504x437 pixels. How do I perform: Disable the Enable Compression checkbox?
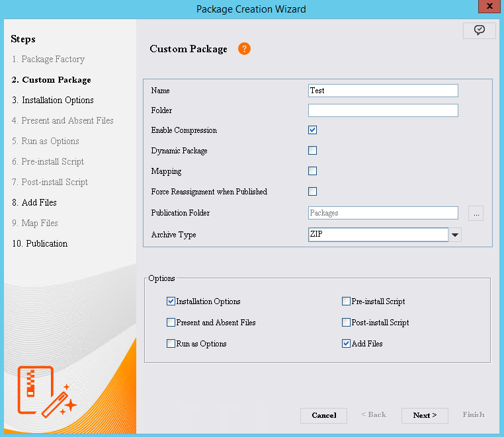point(313,130)
